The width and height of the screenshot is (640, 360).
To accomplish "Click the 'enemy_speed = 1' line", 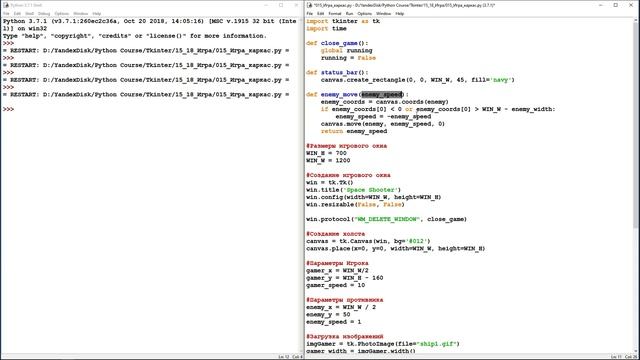I will (x=333, y=322).
